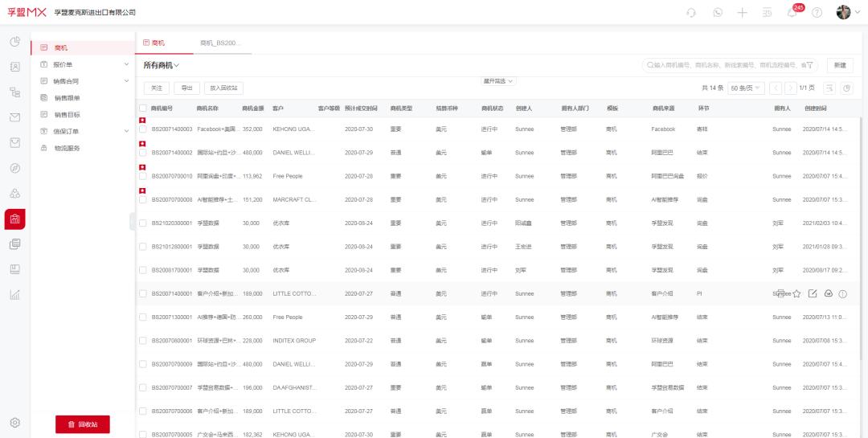Select checkbox for row BS21020300001
The height and width of the screenshot is (438, 868).
(x=143, y=223)
